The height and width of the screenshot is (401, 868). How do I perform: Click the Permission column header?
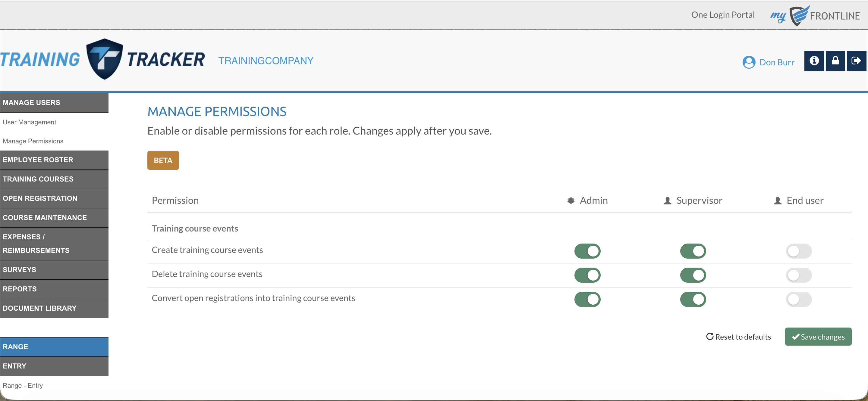[x=175, y=200]
